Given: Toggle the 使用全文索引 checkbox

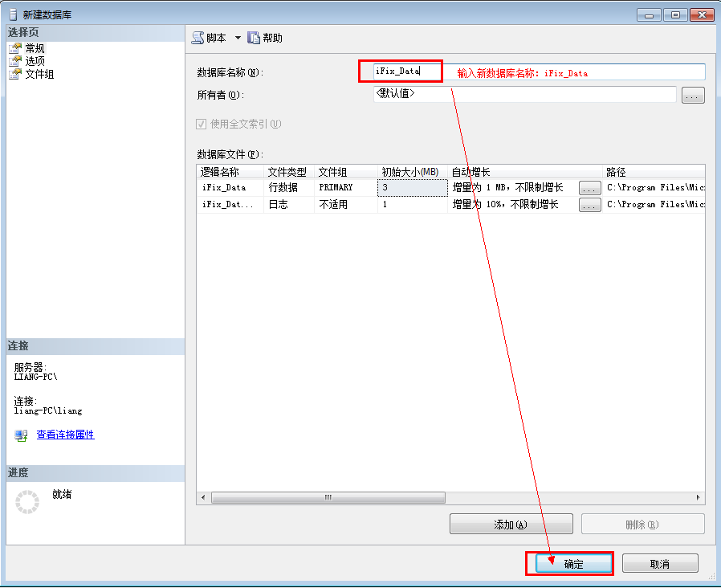Looking at the screenshot, I should 200,124.
